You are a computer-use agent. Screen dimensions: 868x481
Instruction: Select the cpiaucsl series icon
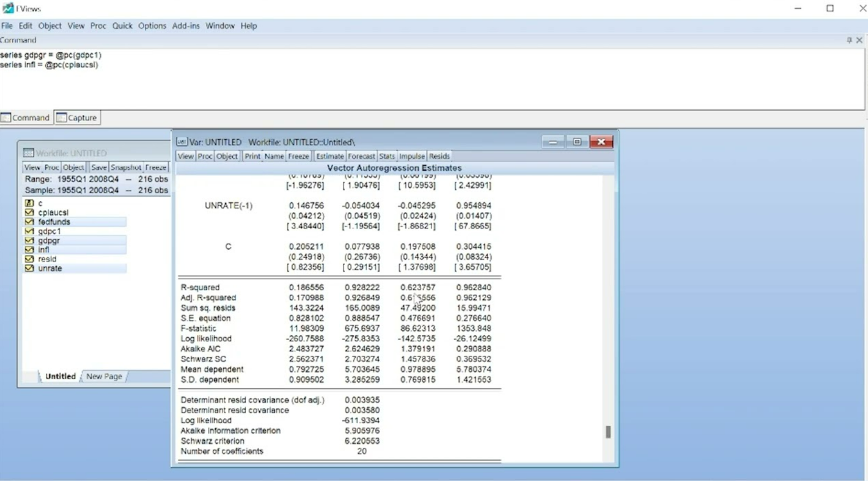coord(29,212)
